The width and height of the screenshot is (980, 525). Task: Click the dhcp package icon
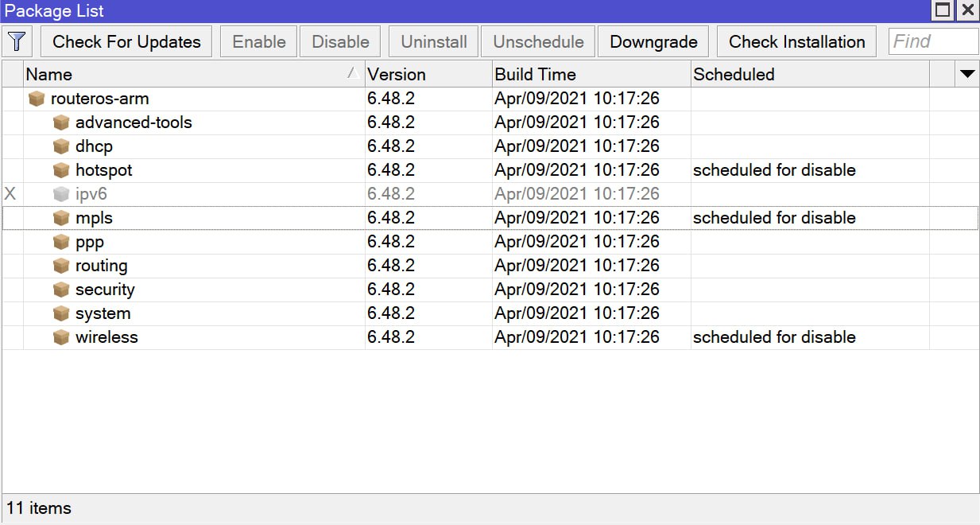tap(61, 146)
